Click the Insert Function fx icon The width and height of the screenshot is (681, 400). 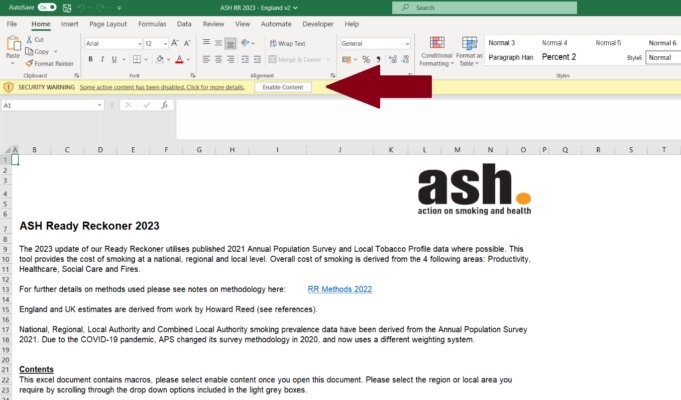point(165,105)
